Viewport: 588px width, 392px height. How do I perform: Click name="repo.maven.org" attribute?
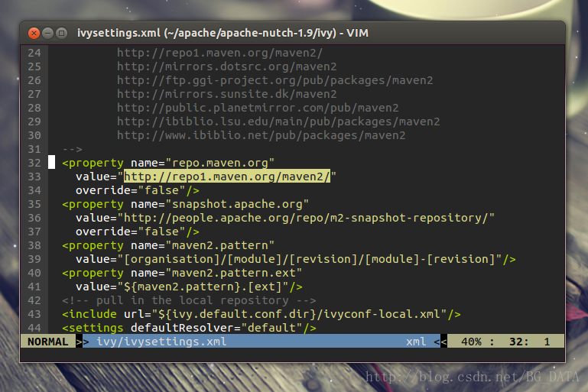(203, 163)
